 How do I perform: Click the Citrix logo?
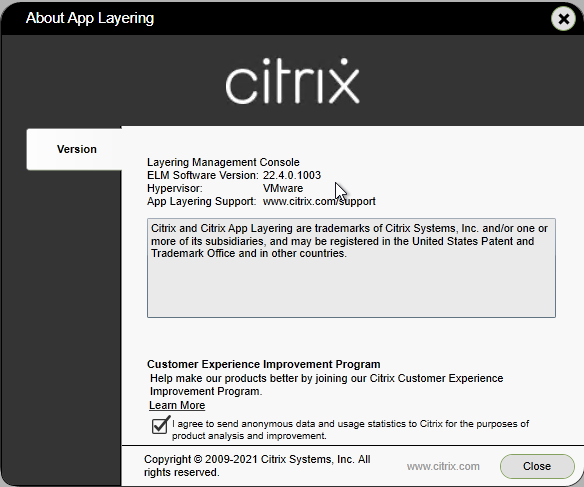tap(292, 81)
